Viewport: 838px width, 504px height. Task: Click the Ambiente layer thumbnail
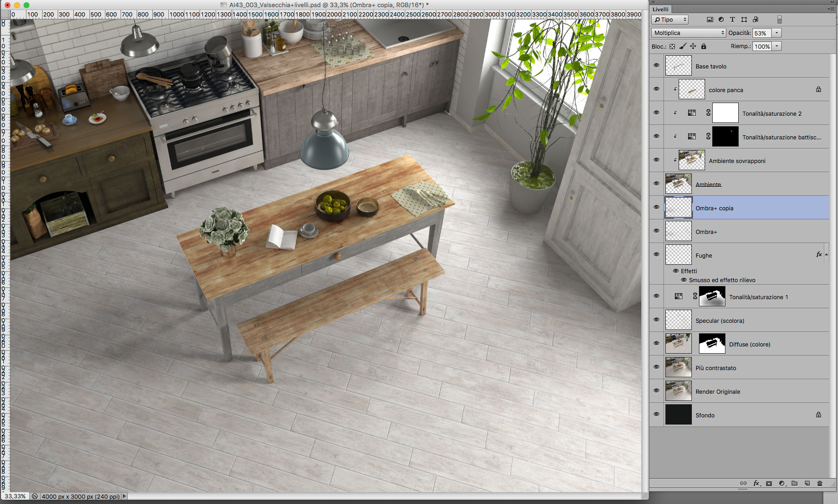pos(679,184)
